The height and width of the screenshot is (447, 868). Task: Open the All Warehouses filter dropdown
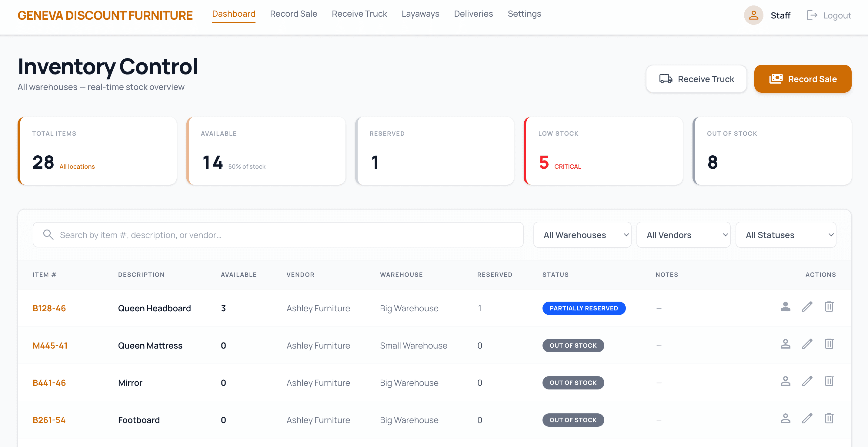point(582,235)
